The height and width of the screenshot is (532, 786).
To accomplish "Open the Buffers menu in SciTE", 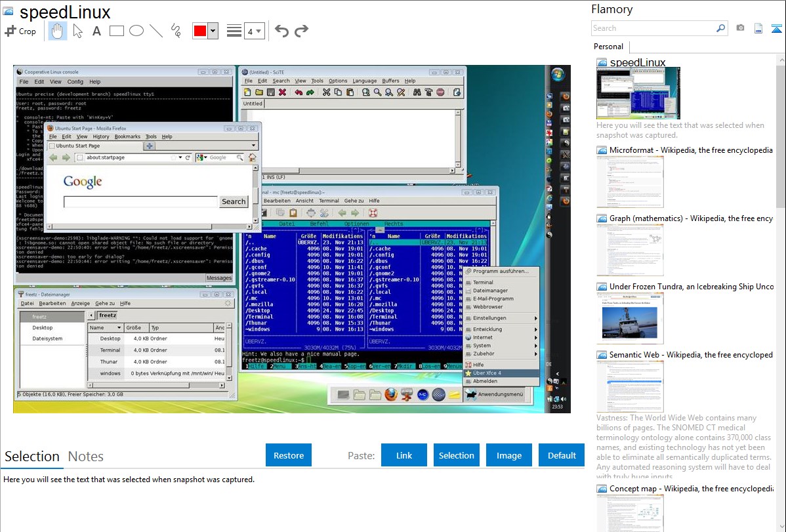I will [x=390, y=81].
